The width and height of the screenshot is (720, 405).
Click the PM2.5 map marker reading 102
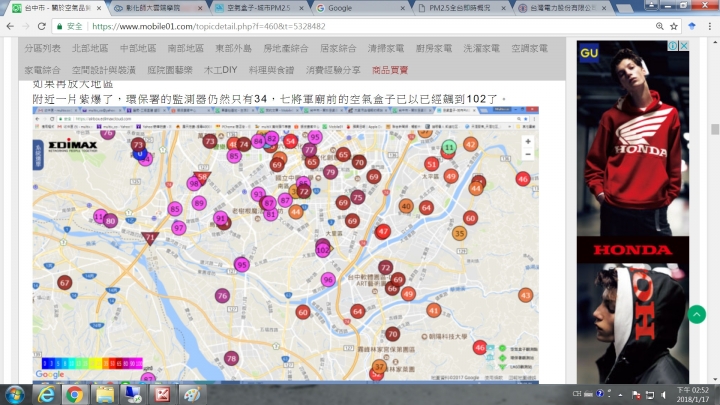click(323, 250)
